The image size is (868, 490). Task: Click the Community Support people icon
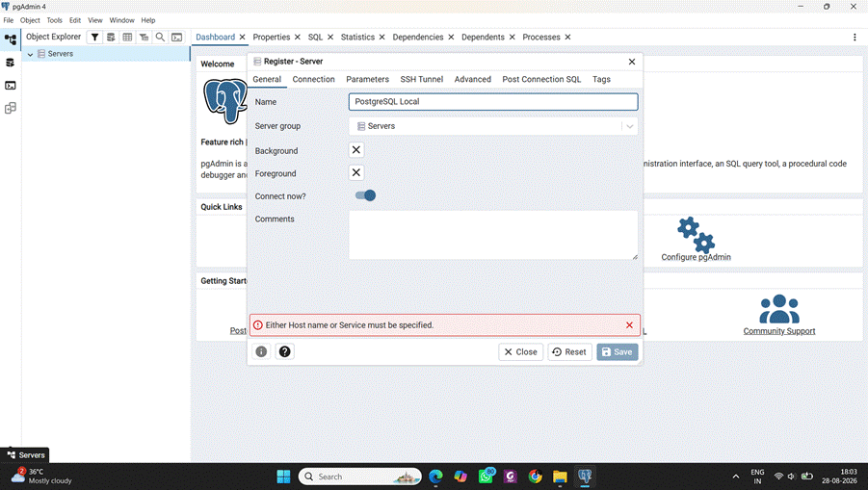click(778, 309)
